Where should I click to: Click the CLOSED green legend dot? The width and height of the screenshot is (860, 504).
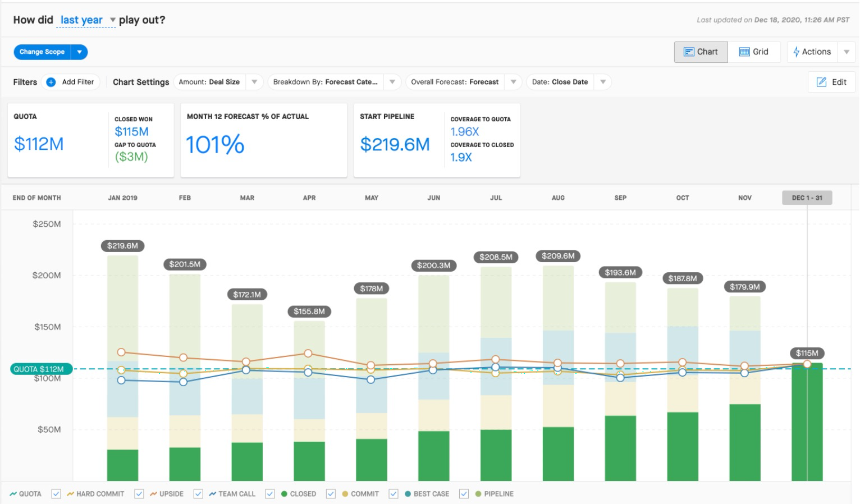coord(285,494)
